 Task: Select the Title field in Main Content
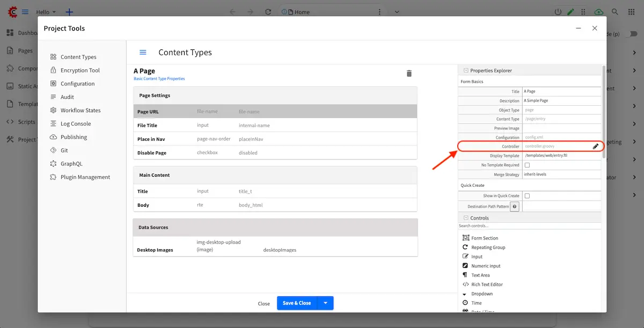click(275, 191)
